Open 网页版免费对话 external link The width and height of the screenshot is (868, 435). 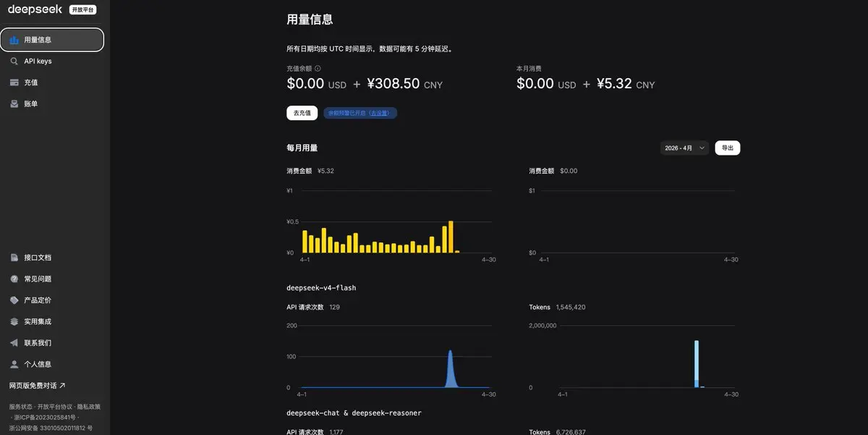pos(37,386)
